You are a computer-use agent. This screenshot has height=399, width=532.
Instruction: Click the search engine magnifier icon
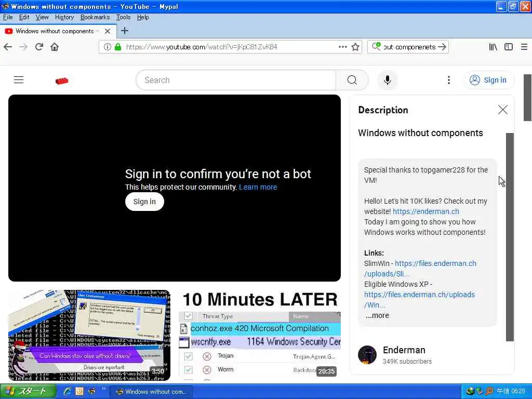[x=376, y=46]
